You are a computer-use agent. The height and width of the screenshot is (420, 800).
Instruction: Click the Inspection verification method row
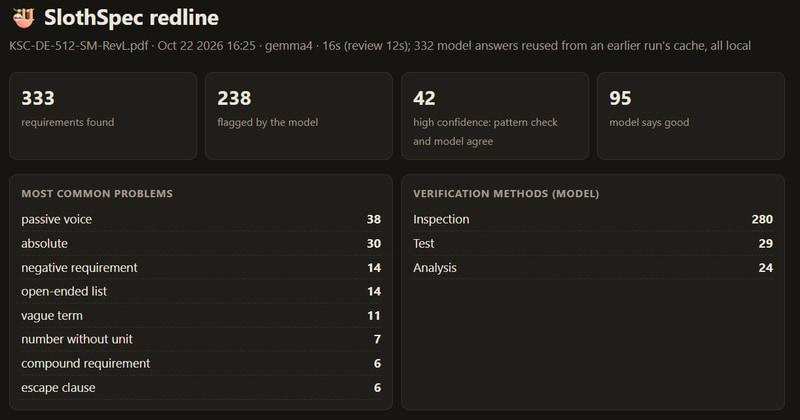click(593, 219)
